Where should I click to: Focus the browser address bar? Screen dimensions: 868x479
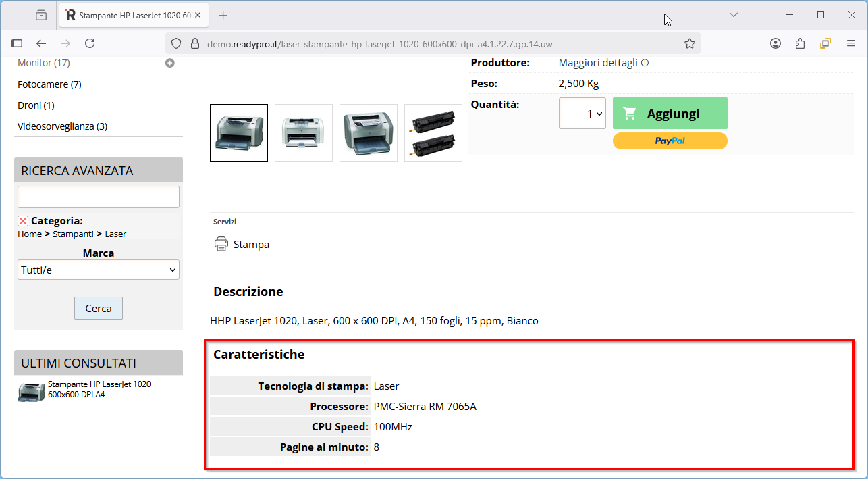[x=432, y=43]
